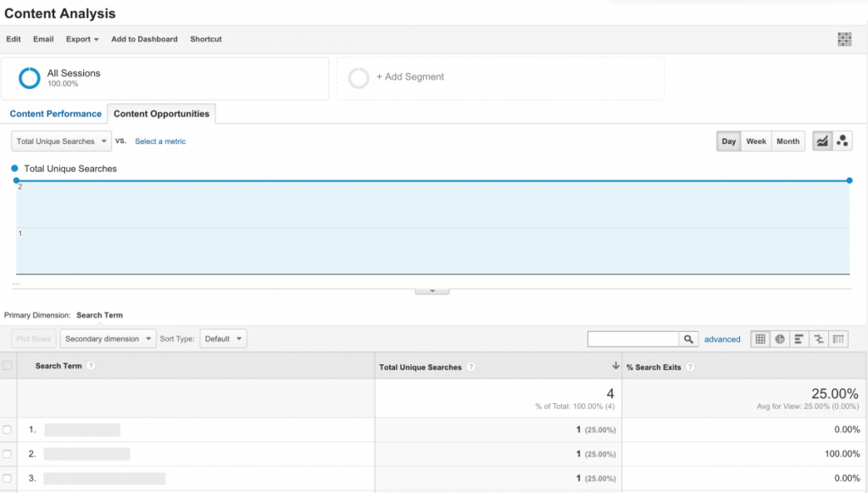
Task: Click the Search Term column header
Action: pos(58,366)
